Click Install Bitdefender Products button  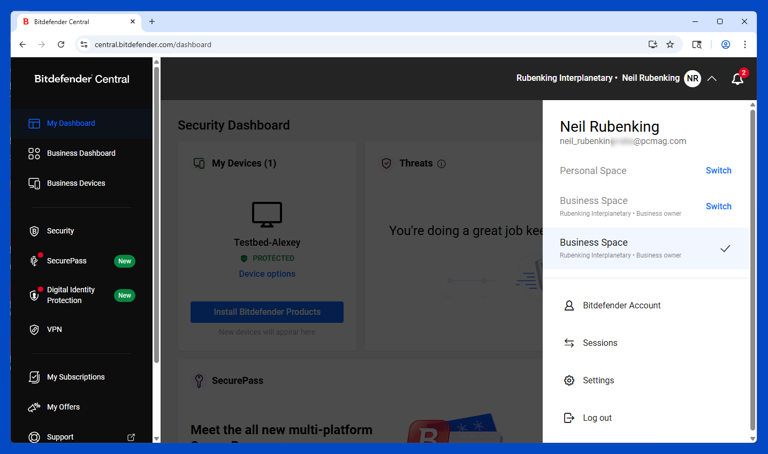(x=267, y=312)
